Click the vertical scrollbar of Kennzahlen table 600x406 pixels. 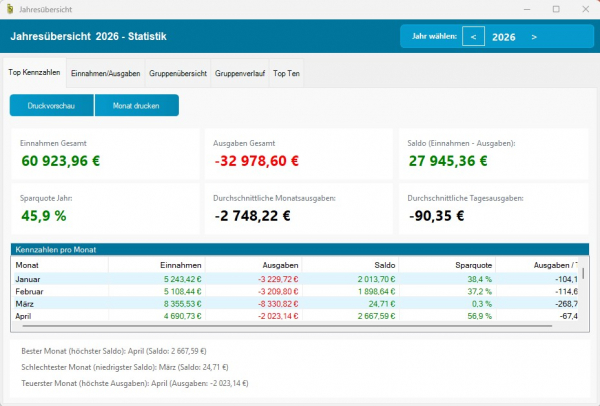click(x=583, y=274)
